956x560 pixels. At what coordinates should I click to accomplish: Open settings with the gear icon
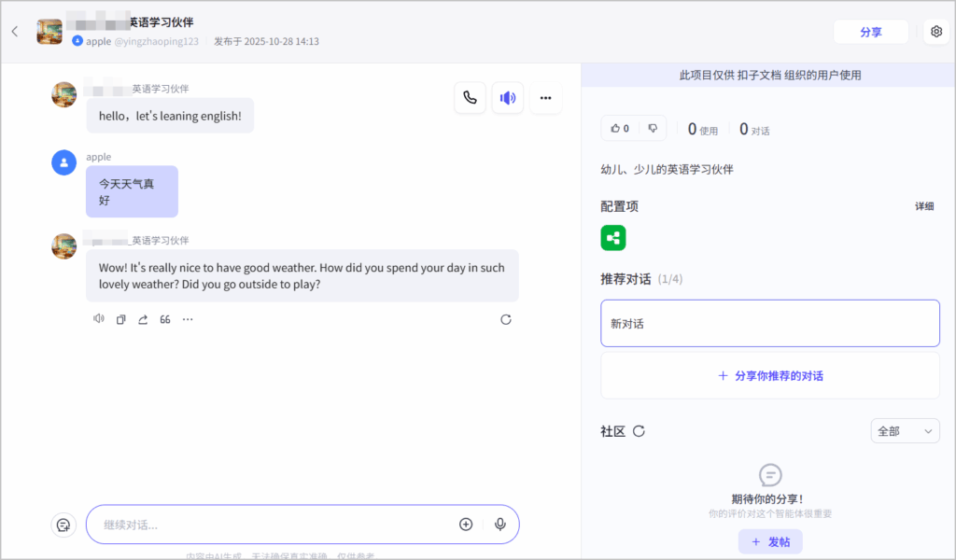936,32
